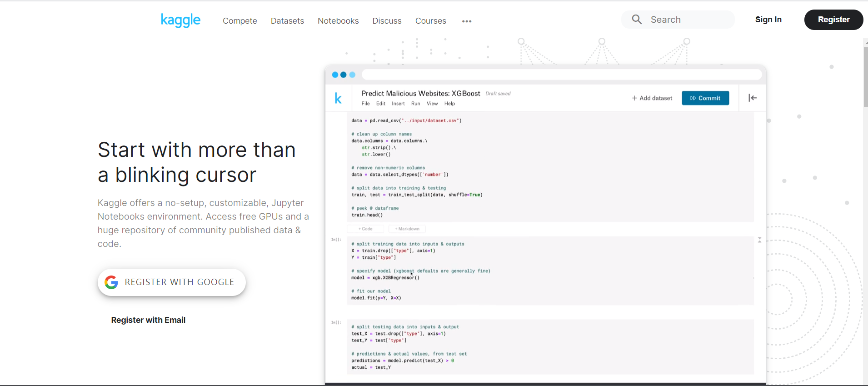Screen dimensions: 868x386
Task: Click the code line actual = test_Y
Action: coord(371,367)
